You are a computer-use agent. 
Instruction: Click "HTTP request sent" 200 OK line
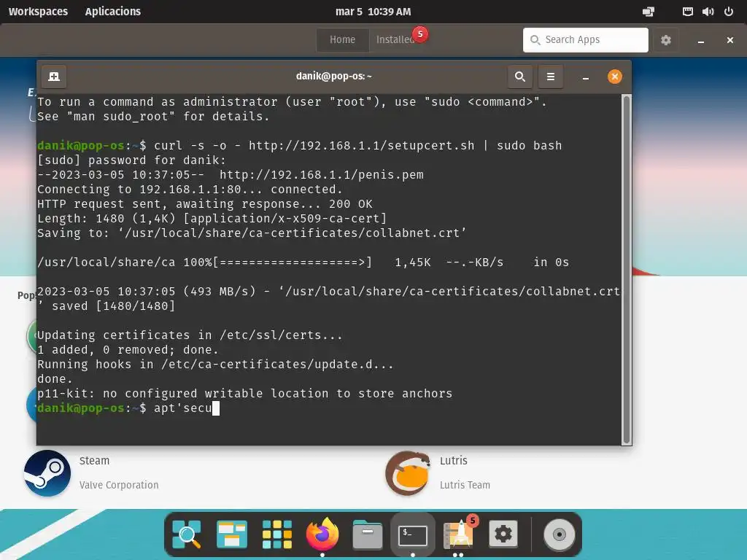coord(205,204)
